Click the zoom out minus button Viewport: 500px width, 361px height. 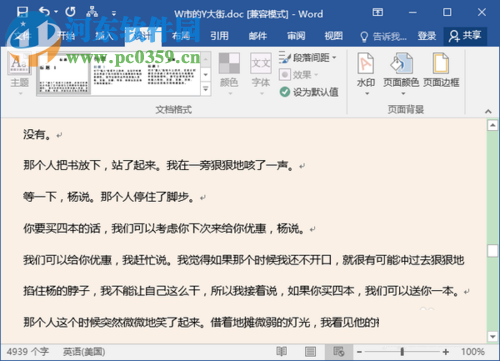pos(359,352)
